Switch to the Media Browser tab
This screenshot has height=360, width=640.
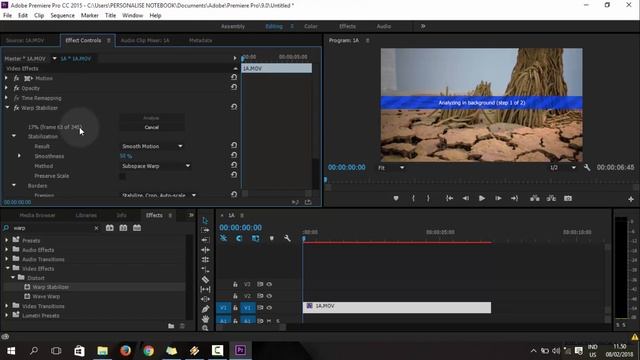[37, 215]
